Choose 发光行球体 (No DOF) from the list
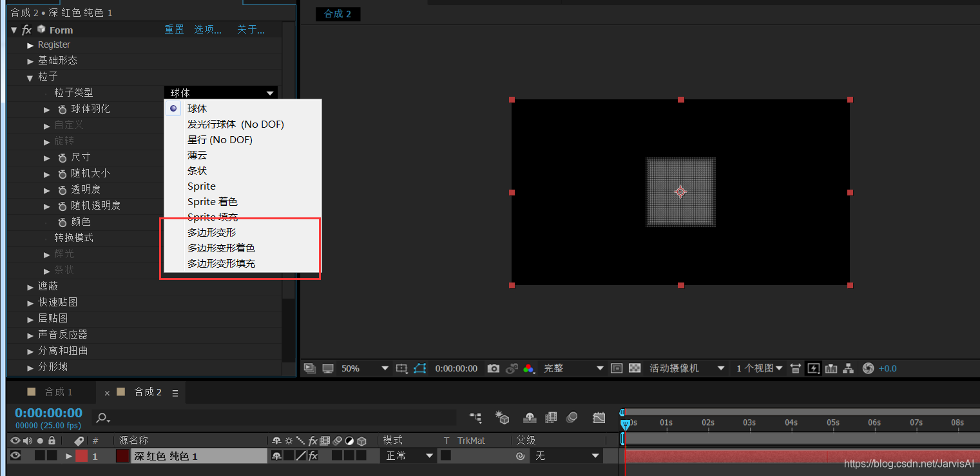The width and height of the screenshot is (980, 476). (236, 124)
